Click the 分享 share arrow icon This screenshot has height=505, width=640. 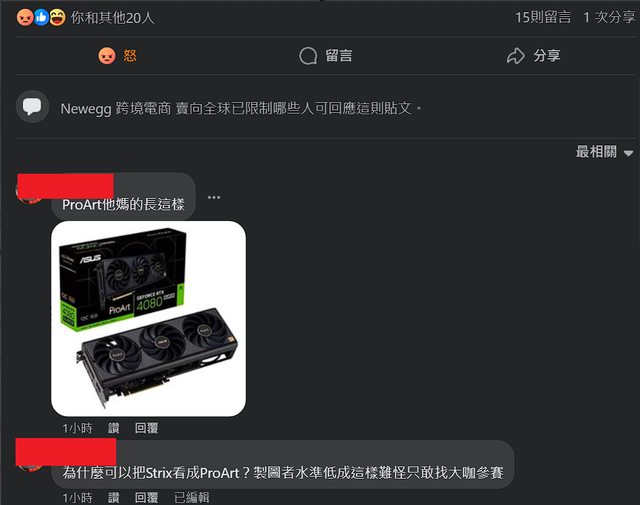pos(516,56)
